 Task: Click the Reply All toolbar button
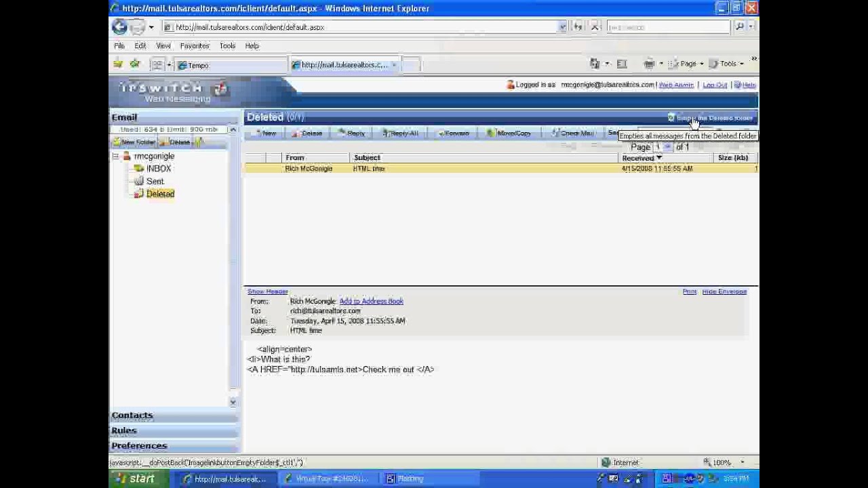pyautogui.click(x=400, y=133)
